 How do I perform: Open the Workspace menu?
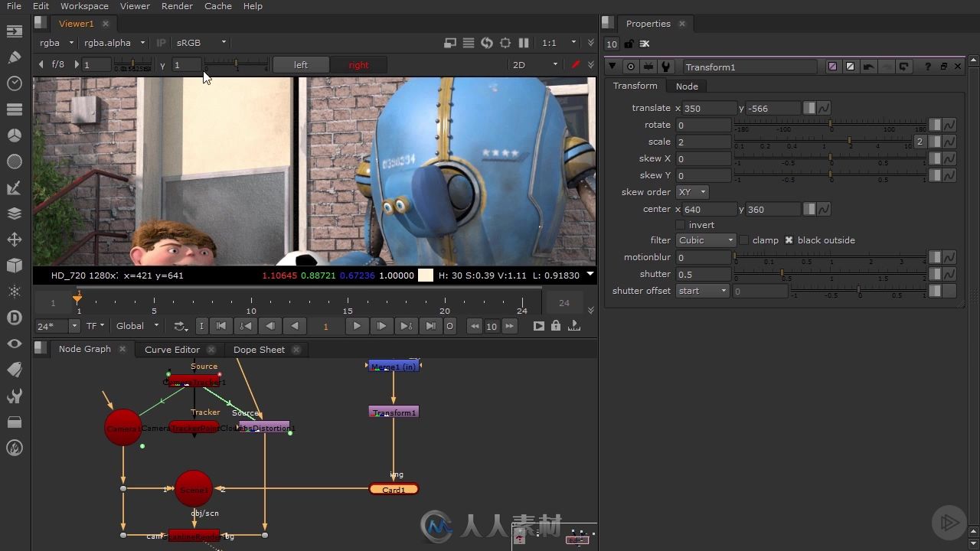tap(84, 6)
